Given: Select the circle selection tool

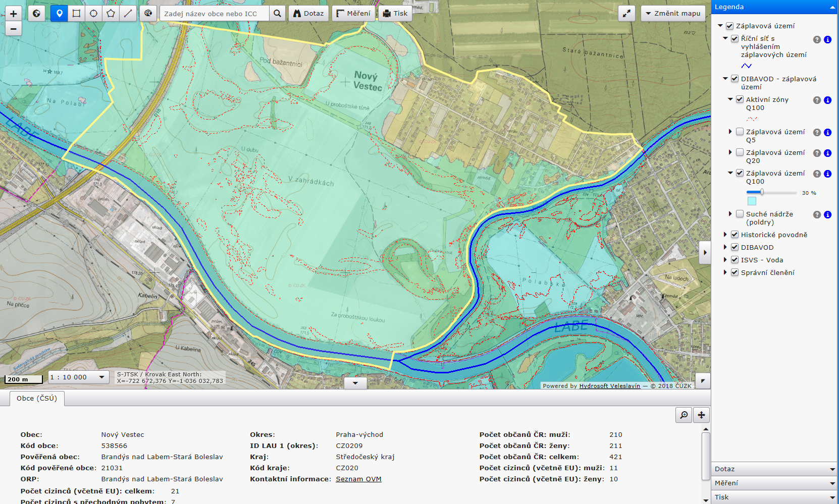Looking at the screenshot, I should tap(94, 14).
